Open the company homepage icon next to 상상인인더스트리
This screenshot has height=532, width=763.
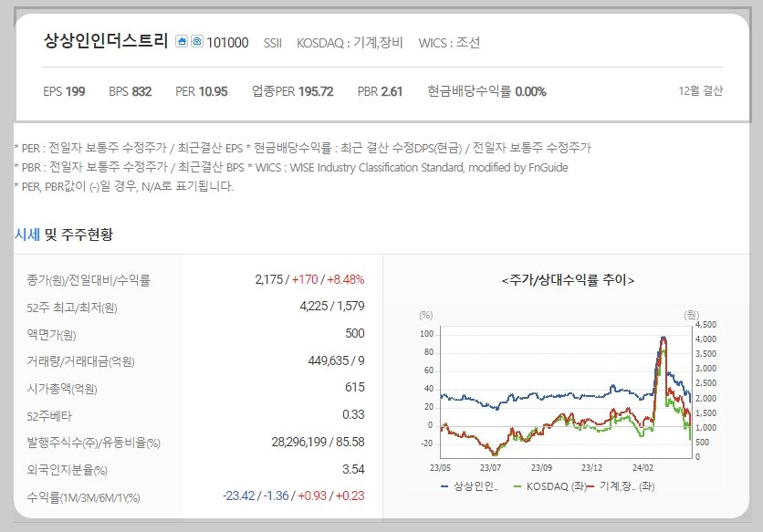coord(182,41)
